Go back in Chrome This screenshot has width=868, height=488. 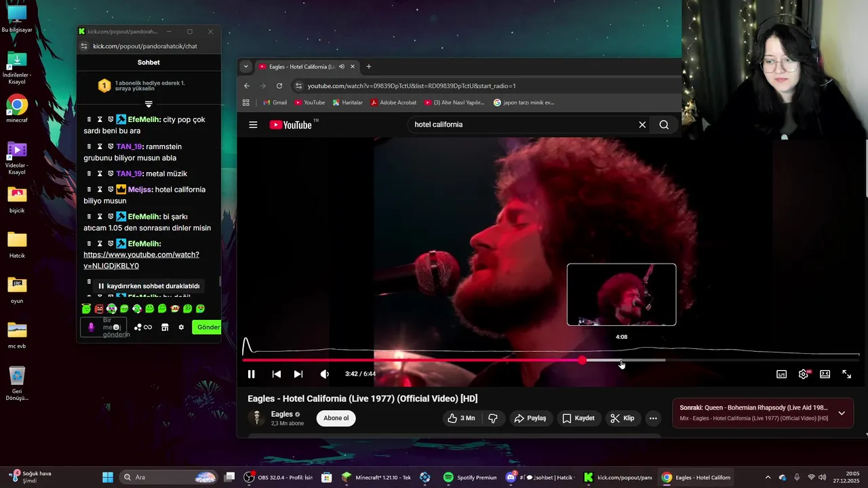point(247,86)
